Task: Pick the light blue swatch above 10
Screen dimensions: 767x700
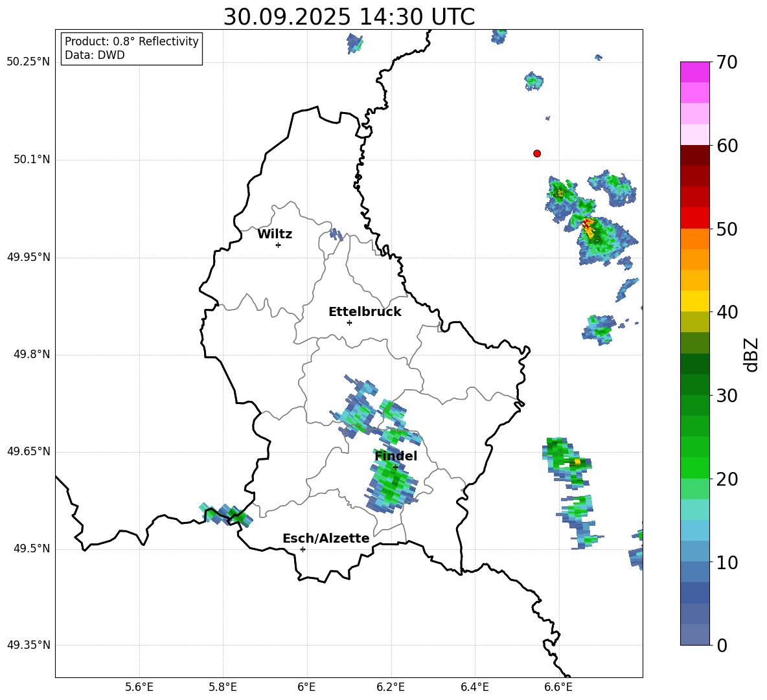Action: [695, 551]
